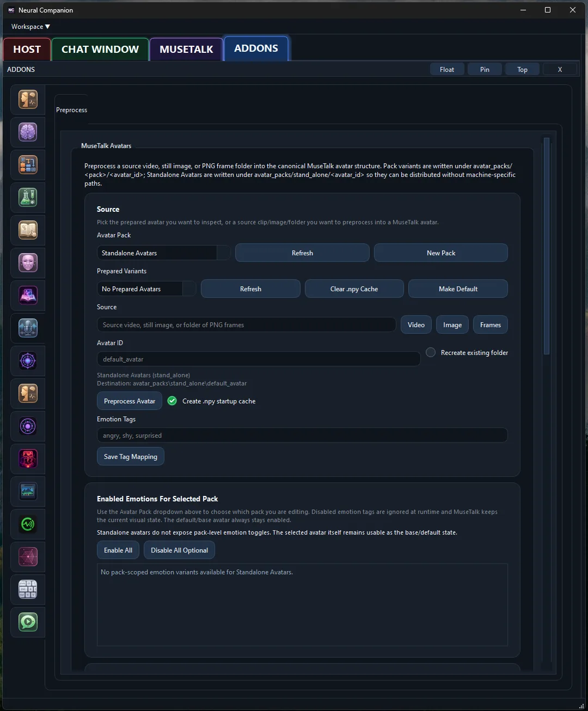Open the keyboard keys hotkey addon icon
Screen dimensions: 588x711
pos(28,590)
